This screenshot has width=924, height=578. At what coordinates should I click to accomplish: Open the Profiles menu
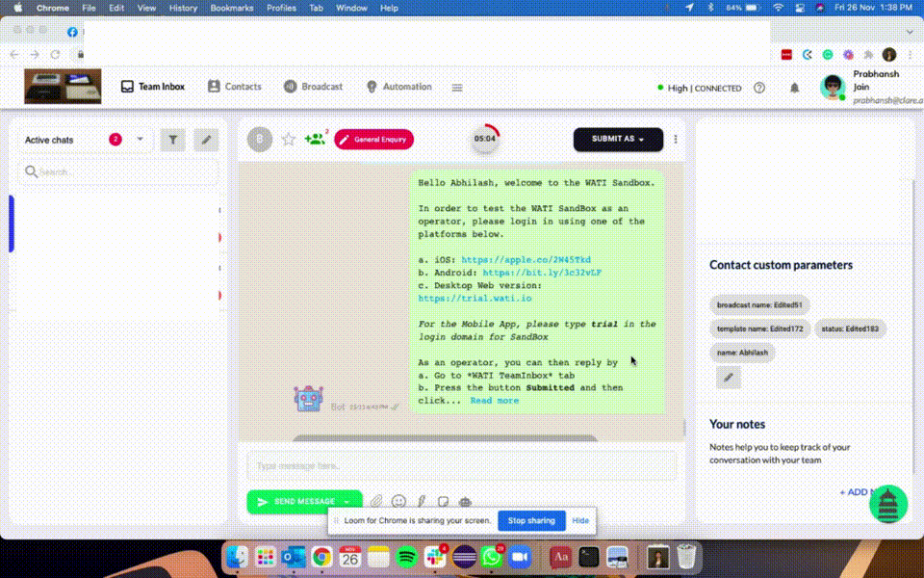(281, 8)
